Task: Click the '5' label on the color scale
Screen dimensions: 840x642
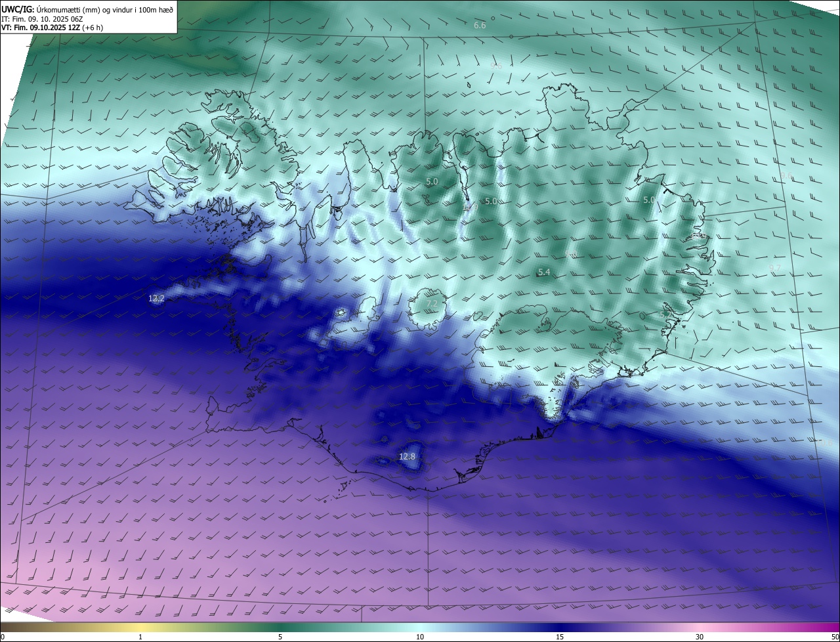Action: pos(280,637)
